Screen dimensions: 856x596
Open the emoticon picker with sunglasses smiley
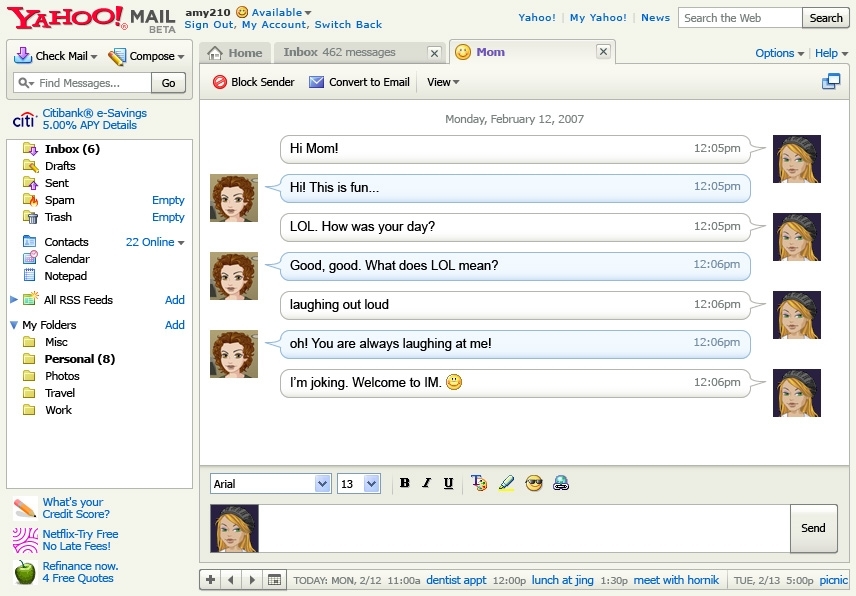[534, 484]
